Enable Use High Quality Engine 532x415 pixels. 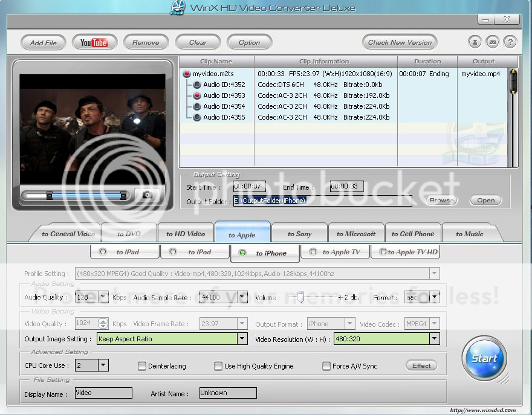[218, 366]
